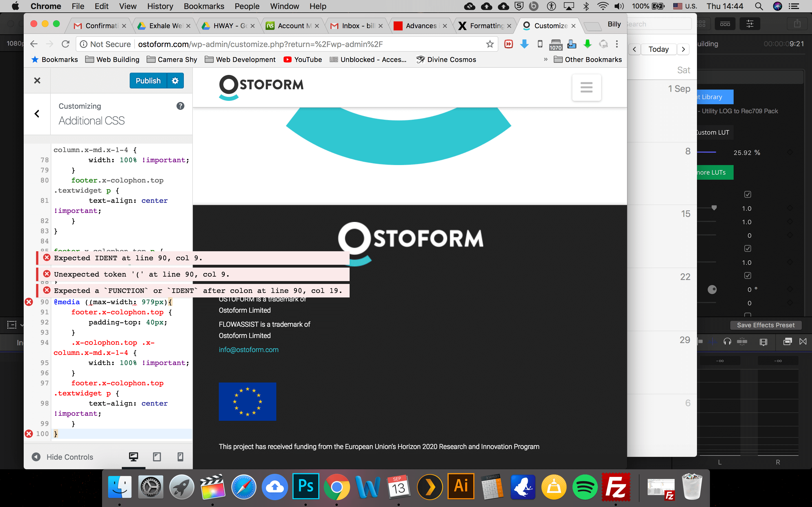This screenshot has height=507, width=812.
Task: Open publish settings gear icon
Action: point(175,81)
